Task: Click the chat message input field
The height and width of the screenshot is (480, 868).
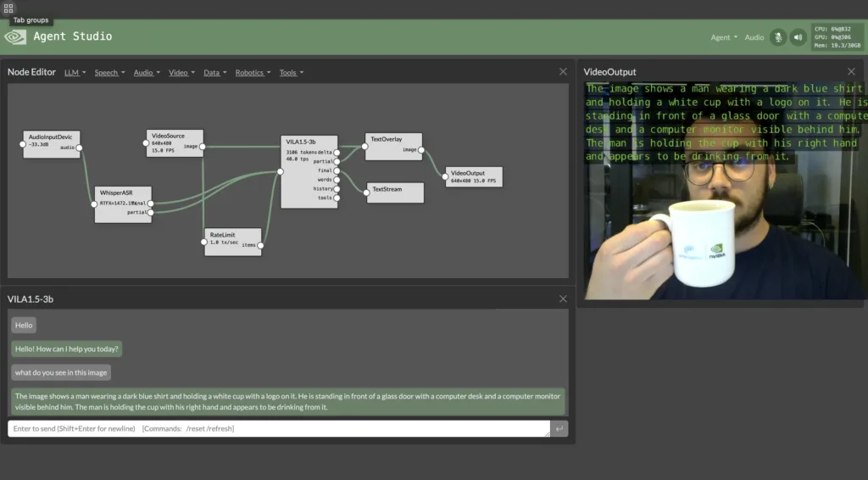Action: pyautogui.click(x=278, y=429)
